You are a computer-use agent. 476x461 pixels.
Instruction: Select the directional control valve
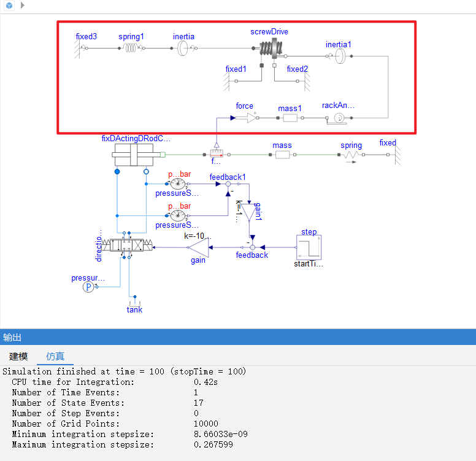(127, 245)
